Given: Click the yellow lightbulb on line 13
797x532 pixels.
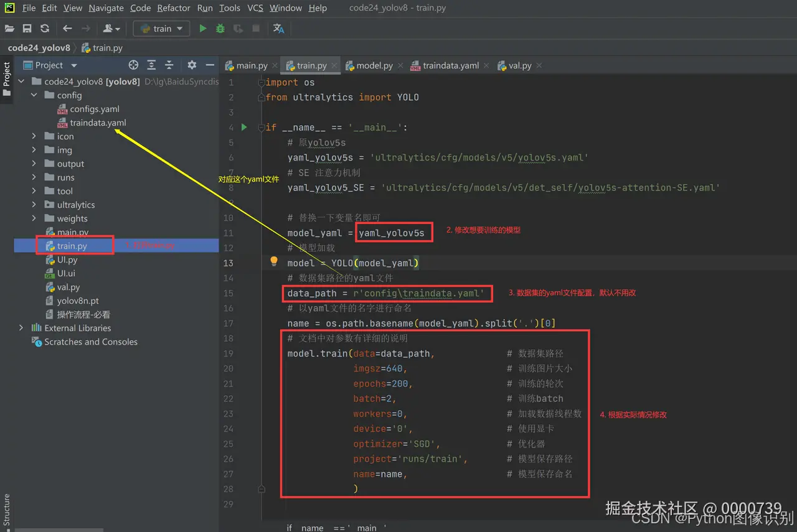Looking at the screenshot, I should [x=273, y=262].
